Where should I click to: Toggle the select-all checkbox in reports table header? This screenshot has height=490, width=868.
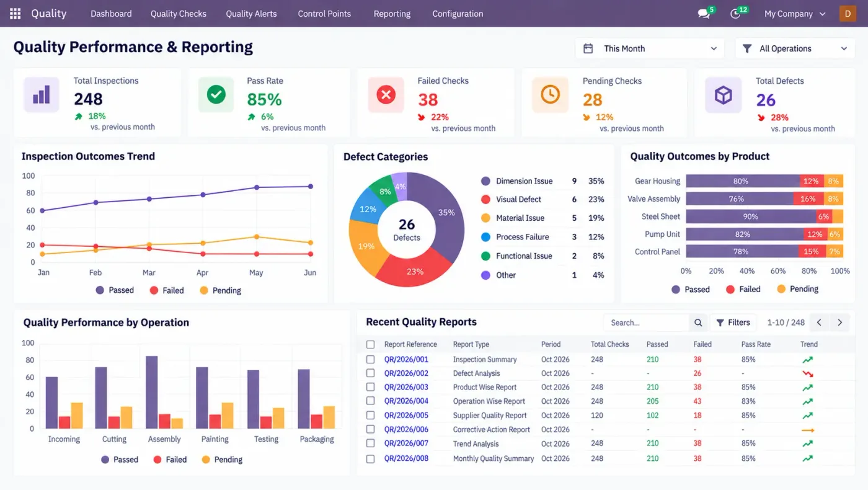coord(370,344)
